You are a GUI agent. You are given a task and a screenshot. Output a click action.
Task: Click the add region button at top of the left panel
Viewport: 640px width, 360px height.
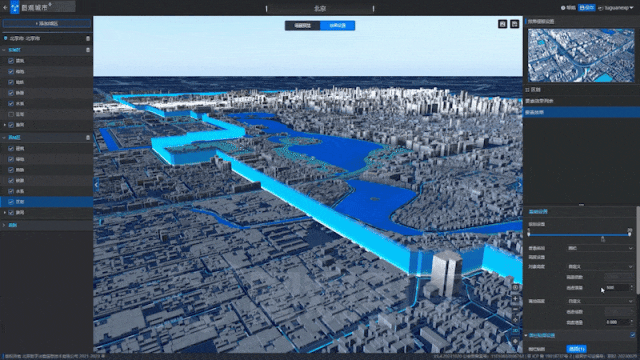tap(47, 24)
